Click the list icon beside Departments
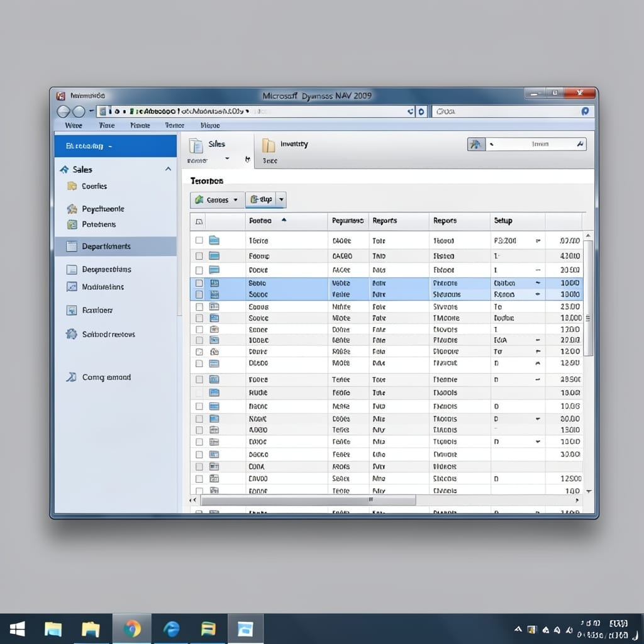Screen dimensions: 644x644 (x=72, y=246)
